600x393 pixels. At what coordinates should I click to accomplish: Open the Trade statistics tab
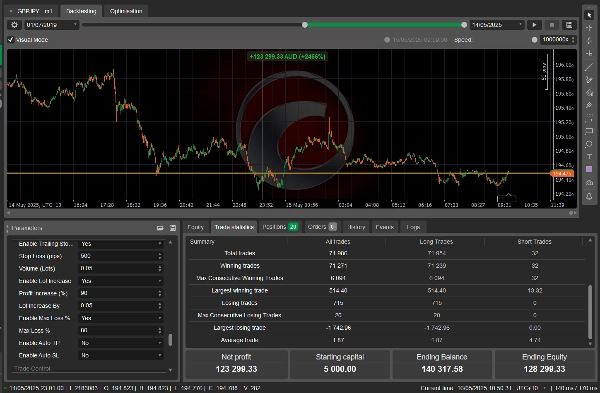coord(234,227)
